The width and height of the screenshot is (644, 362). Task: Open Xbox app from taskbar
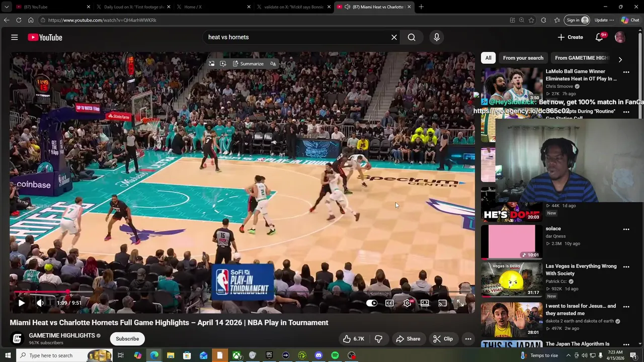click(236, 355)
